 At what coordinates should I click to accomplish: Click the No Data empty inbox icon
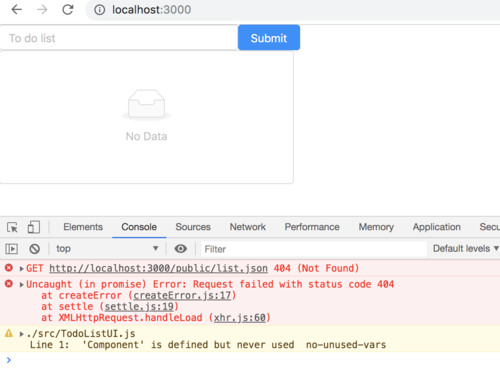click(x=146, y=105)
